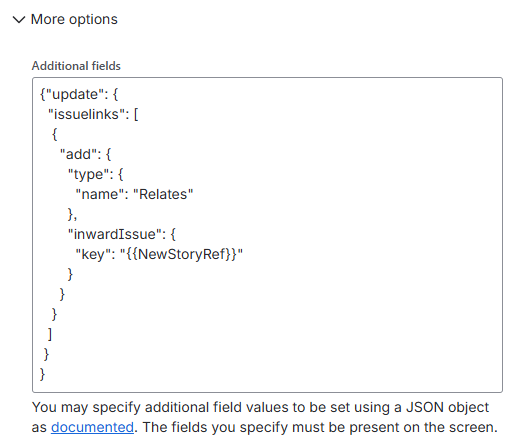Click the closing square bracket line
Image resolution: width=520 pixels, height=445 pixels.
(50, 334)
